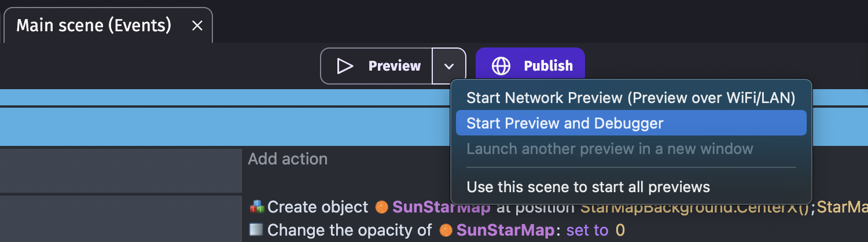This screenshot has width=868, height=242.
Task: Click the globe icon on Publish
Action: (501, 66)
